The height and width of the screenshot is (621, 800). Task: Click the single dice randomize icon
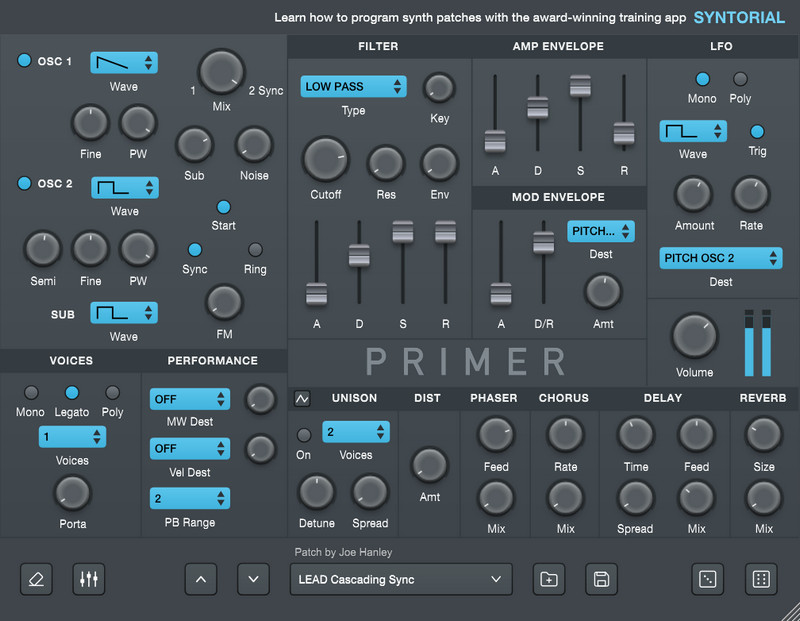708,579
